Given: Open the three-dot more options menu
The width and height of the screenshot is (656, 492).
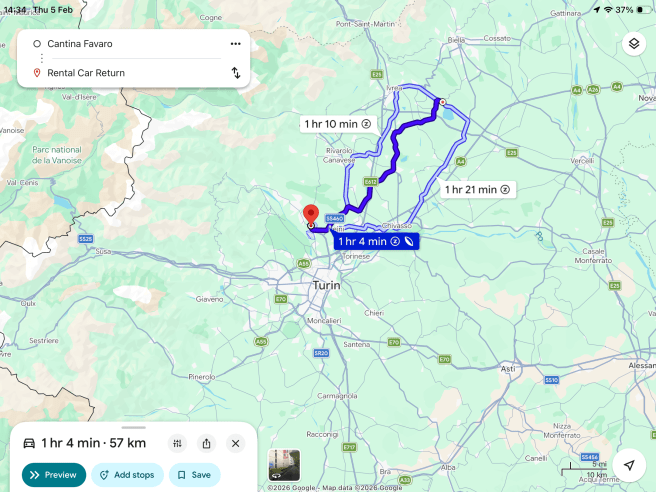Looking at the screenshot, I should [236, 44].
